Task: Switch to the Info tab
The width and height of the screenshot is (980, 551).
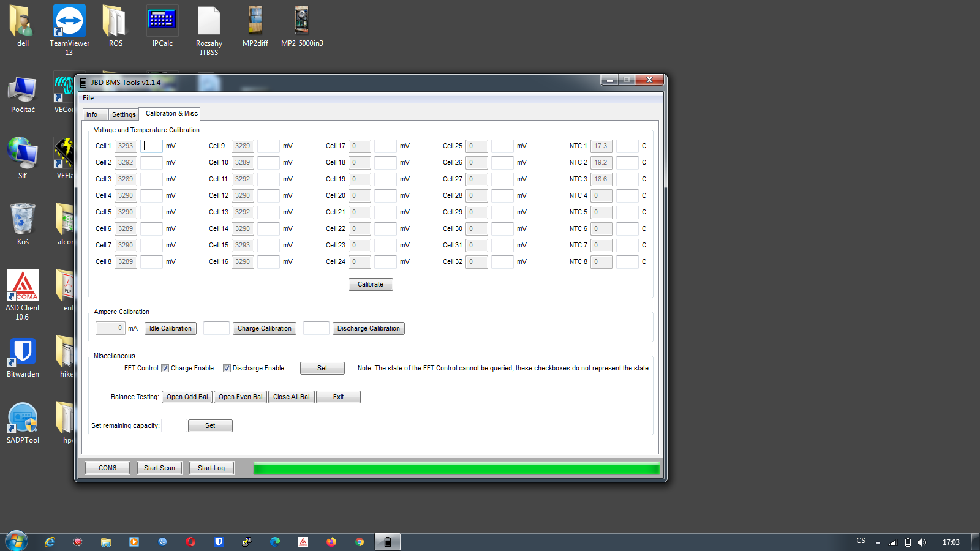Action: (92, 114)
